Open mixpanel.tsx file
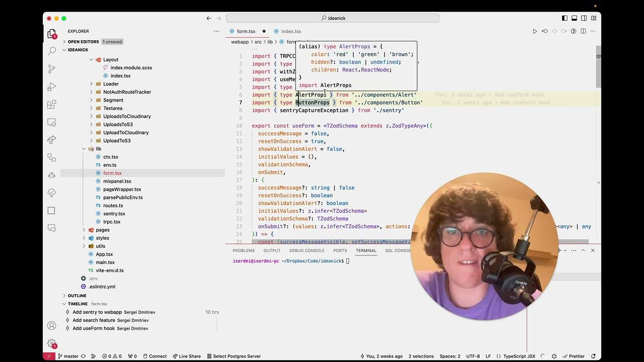644x362 pixels. coord(143,181)
